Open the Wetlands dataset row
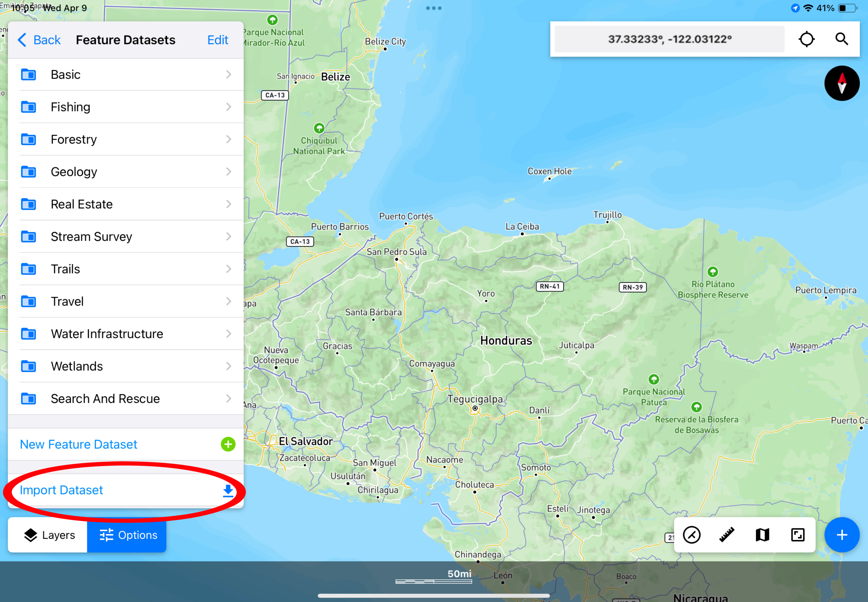 (x=126, y=367)
